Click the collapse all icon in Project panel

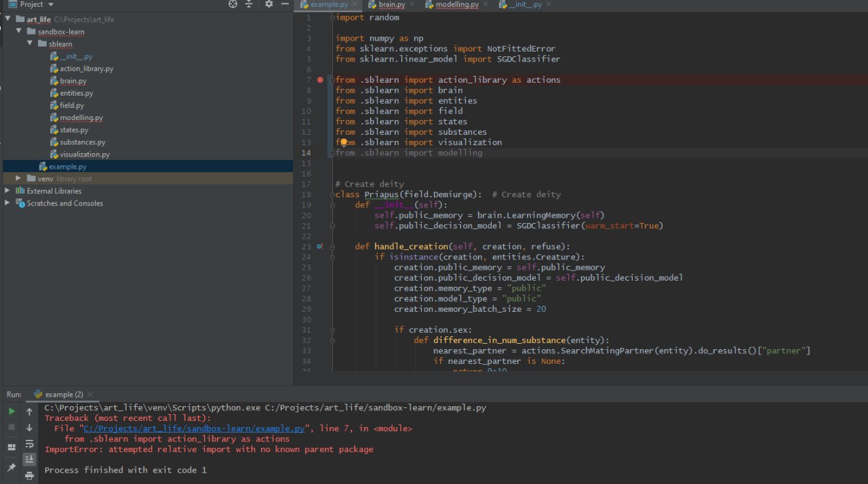point(249,4)
